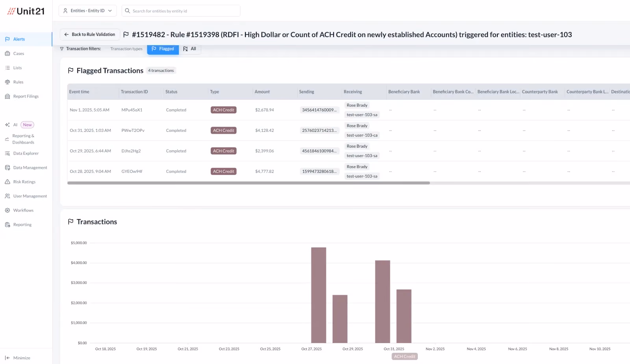Open the Data Explorer icon
The image size is (630, 364).
pos(7,153)
